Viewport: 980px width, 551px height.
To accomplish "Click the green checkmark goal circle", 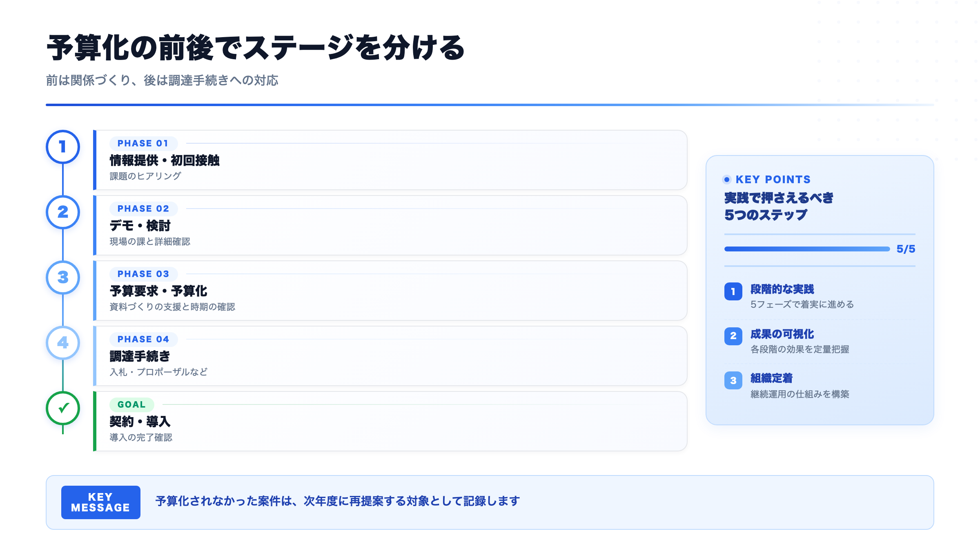I will click(x=63, y=408).
